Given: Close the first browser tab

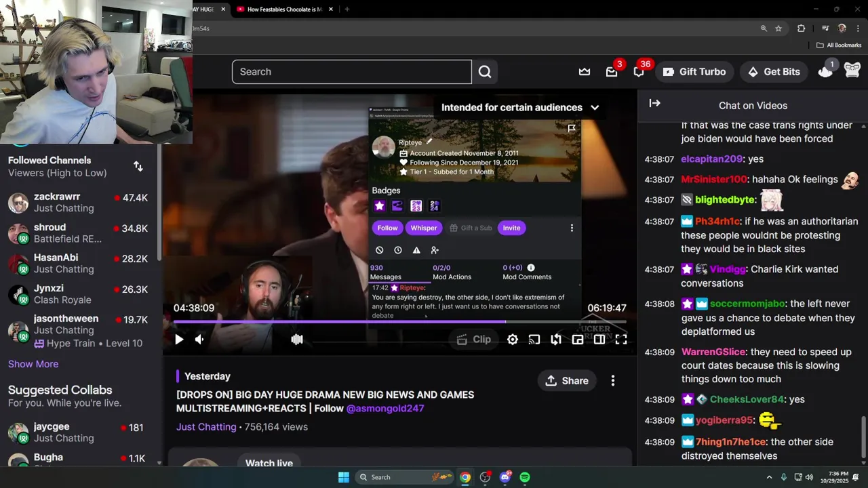Looking at the screenshot, I should coord(222,9).
